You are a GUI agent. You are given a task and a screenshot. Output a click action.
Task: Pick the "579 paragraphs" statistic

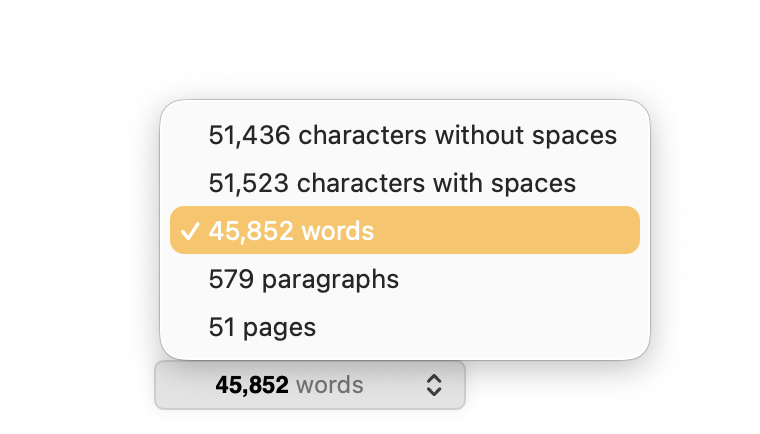tap(405, 279)
